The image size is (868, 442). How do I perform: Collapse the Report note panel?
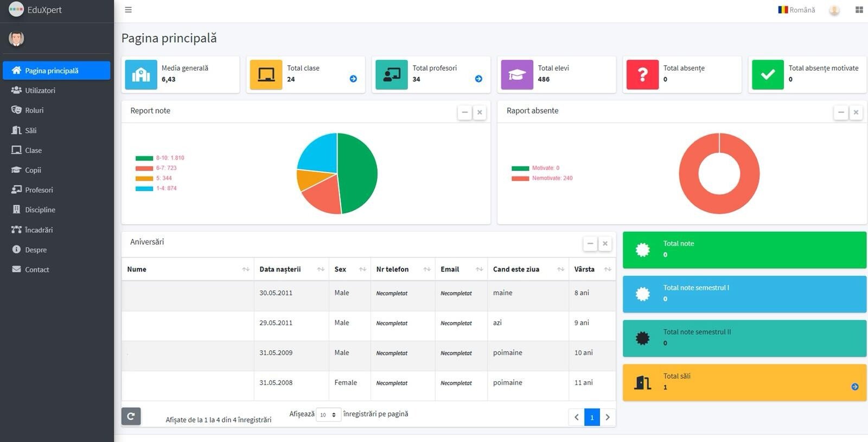tap(464, 112)
